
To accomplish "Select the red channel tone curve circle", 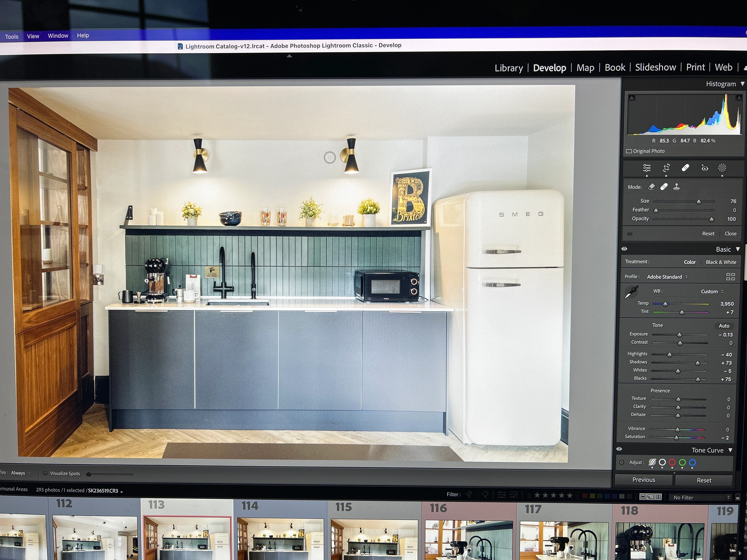I will (x=672, y=462).
